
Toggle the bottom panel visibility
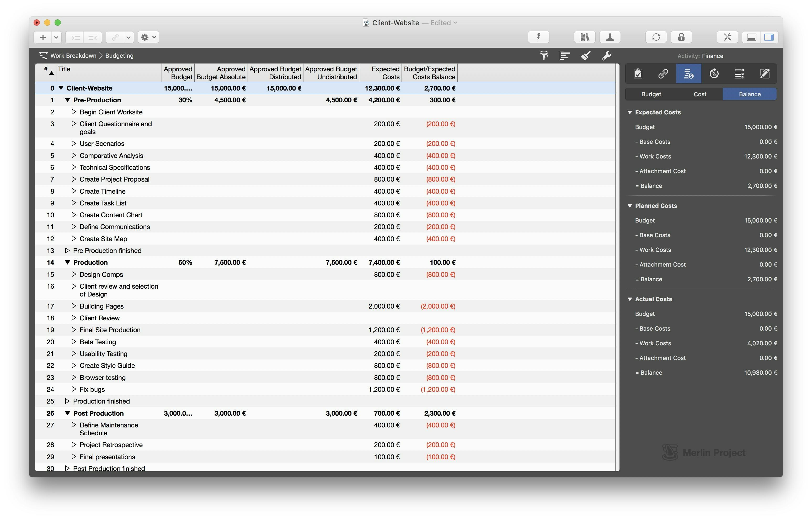752,37
